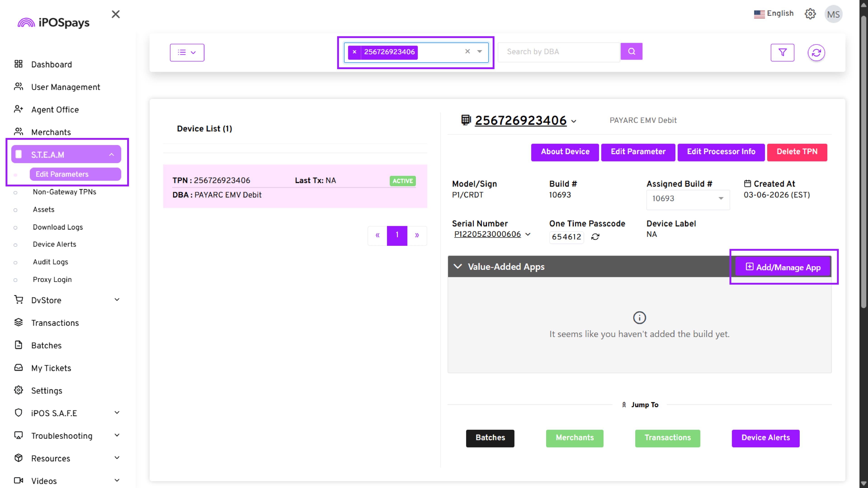
Task: Open the list view dropdown button
Action: click(x=187, y=53)
